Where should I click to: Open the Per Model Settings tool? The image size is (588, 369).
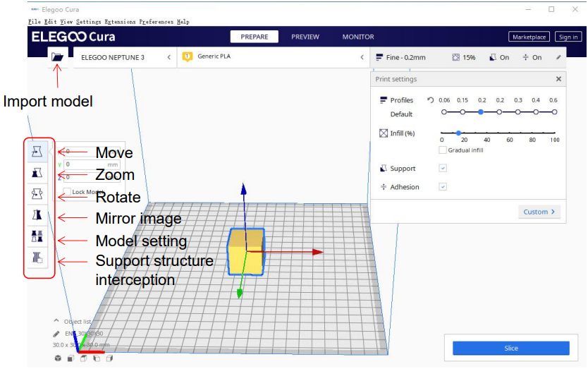(37, 236)
